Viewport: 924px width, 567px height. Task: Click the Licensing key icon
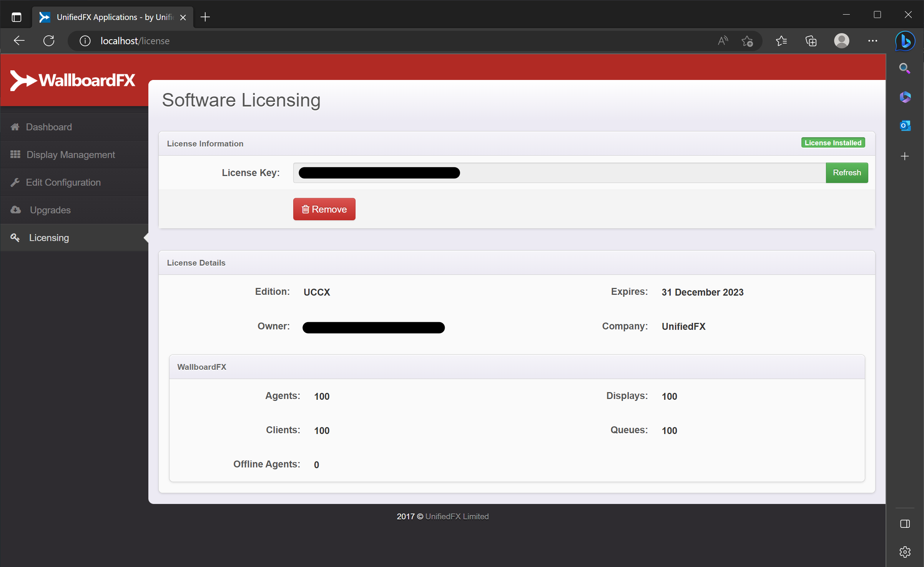(x=15, y=238)
